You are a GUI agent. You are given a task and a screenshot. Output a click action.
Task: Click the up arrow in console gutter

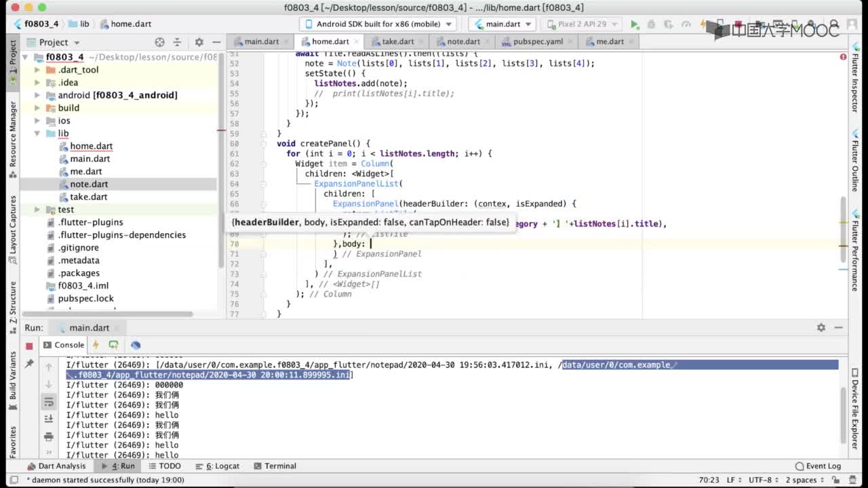click(49, 367)
